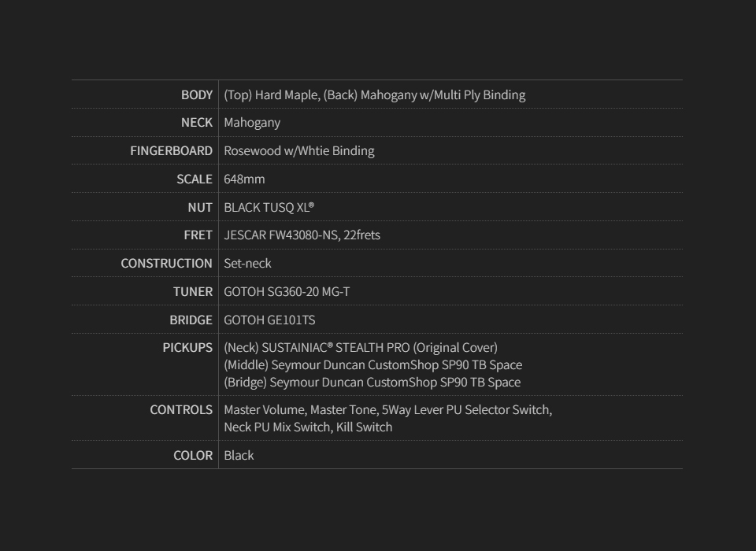The image size is (756, 551).
Task: Click the Master Volume controls description
Action: tap(387, 409)
